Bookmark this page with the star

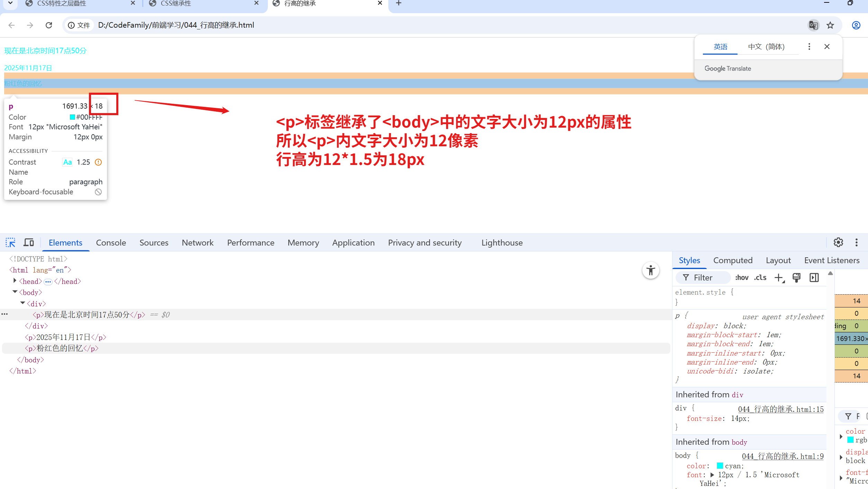point(830,25)
